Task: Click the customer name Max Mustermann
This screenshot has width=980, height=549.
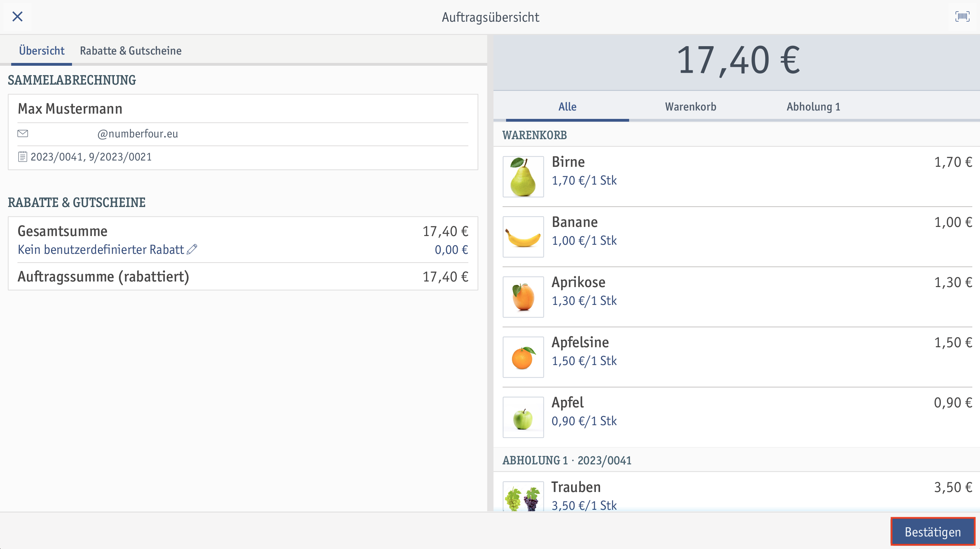Action: 70,109
